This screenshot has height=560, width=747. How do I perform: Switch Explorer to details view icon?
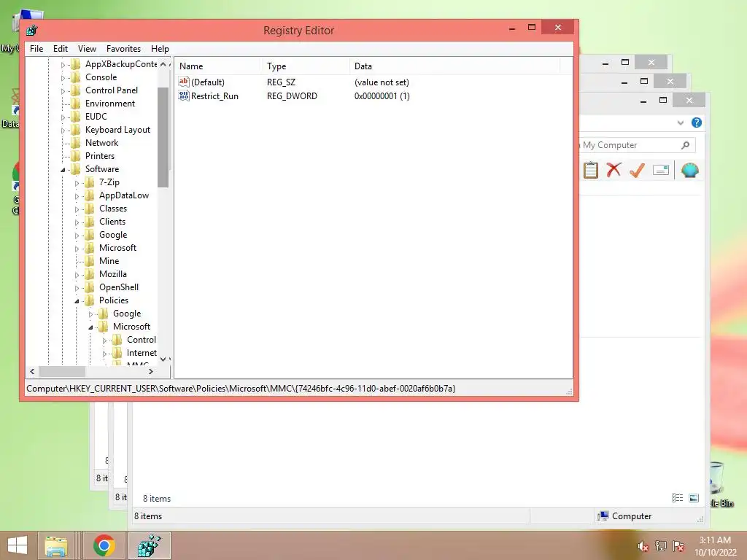[678, 497]
